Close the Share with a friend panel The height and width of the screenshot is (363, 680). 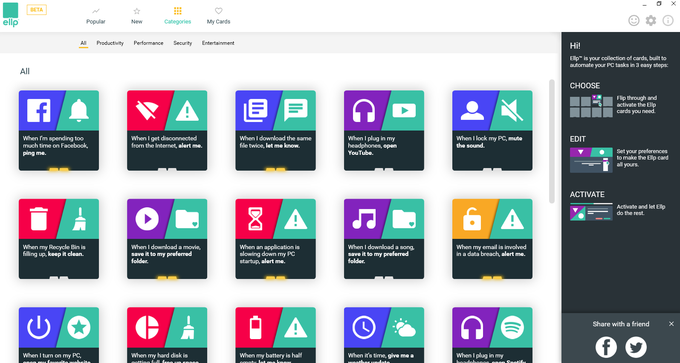click(x=671, y=324)
